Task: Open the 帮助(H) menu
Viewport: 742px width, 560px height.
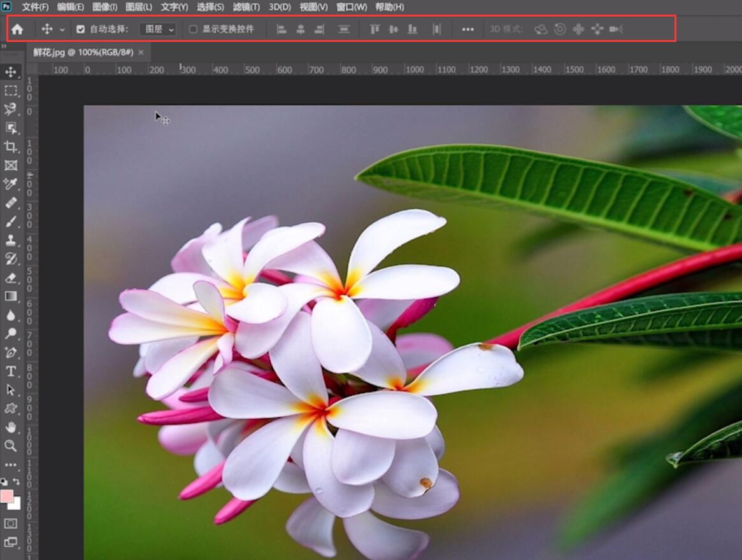Action: point(390,7)
